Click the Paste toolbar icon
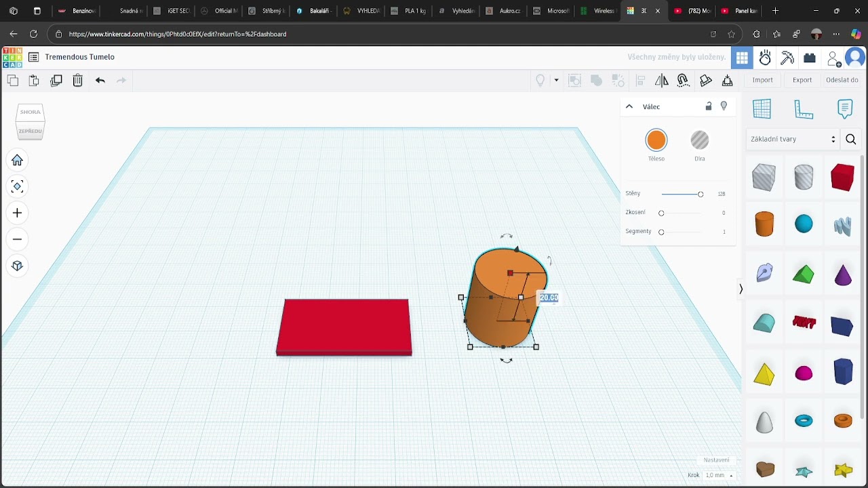The width and height of the screenshot is (868, 488). 34,81
